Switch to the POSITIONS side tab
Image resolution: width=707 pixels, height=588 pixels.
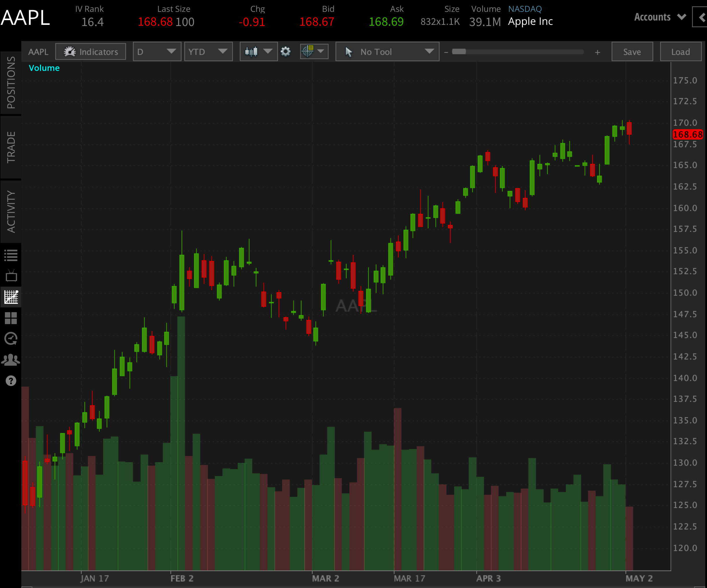(11, 82)
